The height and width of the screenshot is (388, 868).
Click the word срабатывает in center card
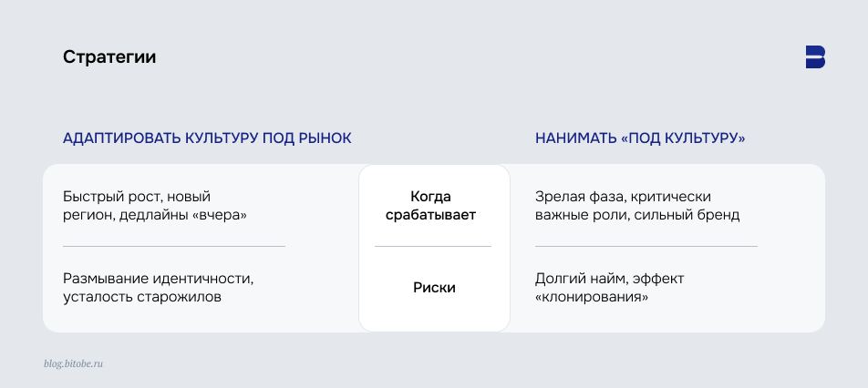pos(430,215)
